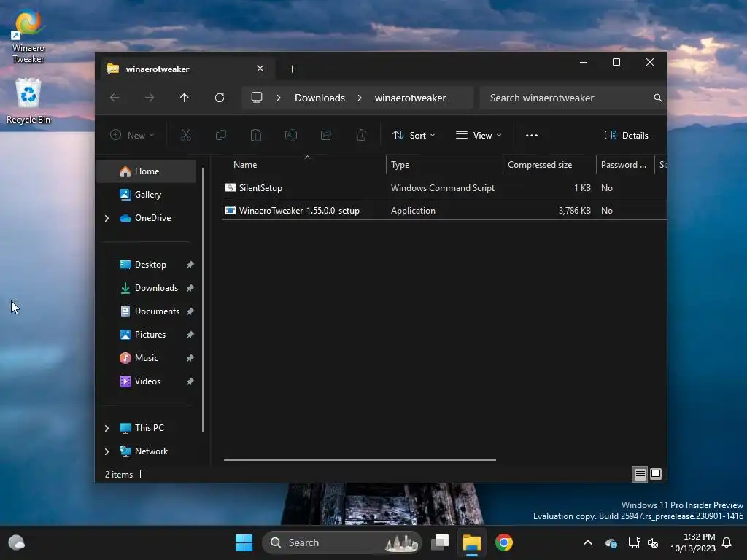
Task: Refresh the folder view
Action: [x=220, y=98]
